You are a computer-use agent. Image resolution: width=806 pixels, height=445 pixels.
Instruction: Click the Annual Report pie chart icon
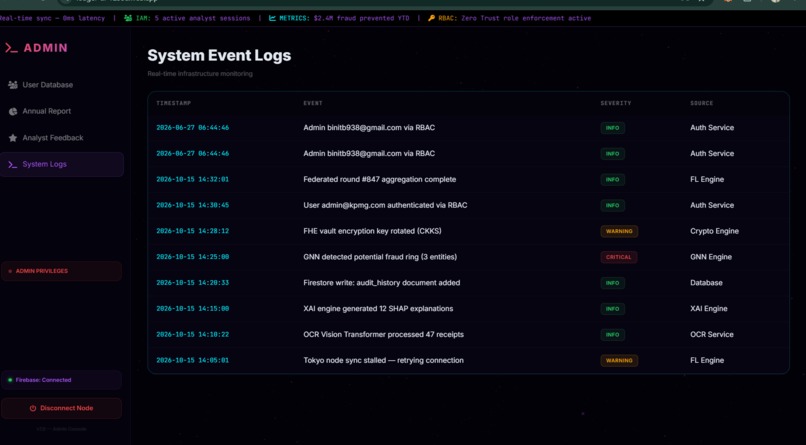[13, 112]
